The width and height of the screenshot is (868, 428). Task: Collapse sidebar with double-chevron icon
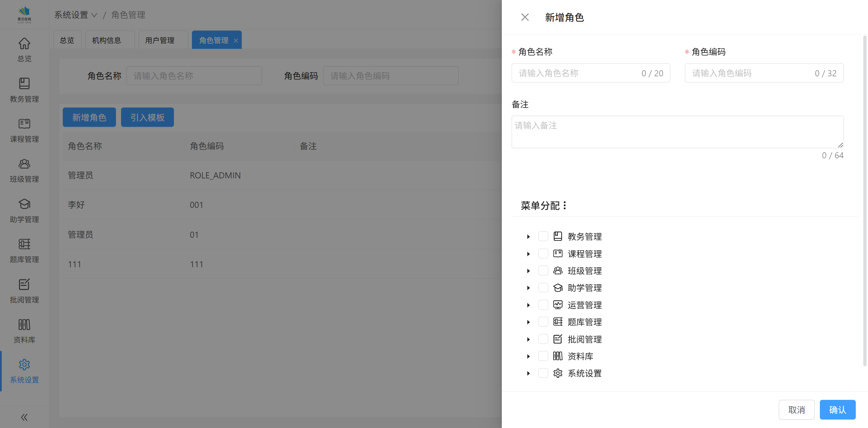point(24,417)
